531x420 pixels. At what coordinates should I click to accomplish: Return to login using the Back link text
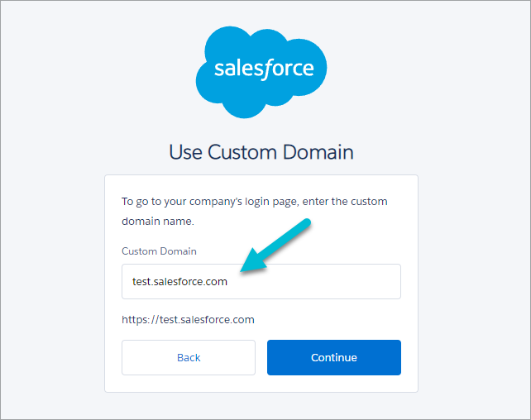click(x=189, y=357)
